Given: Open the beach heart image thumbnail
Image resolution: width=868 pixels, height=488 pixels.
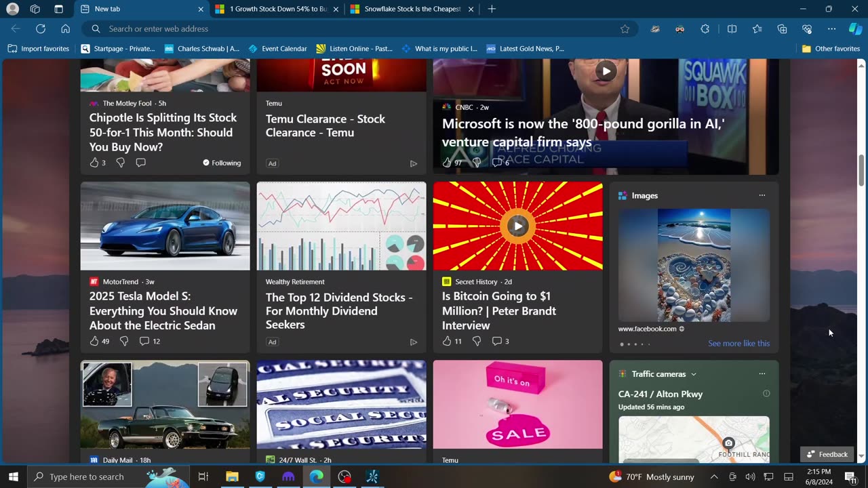Looking at the screenshot, I should [694, 265].
